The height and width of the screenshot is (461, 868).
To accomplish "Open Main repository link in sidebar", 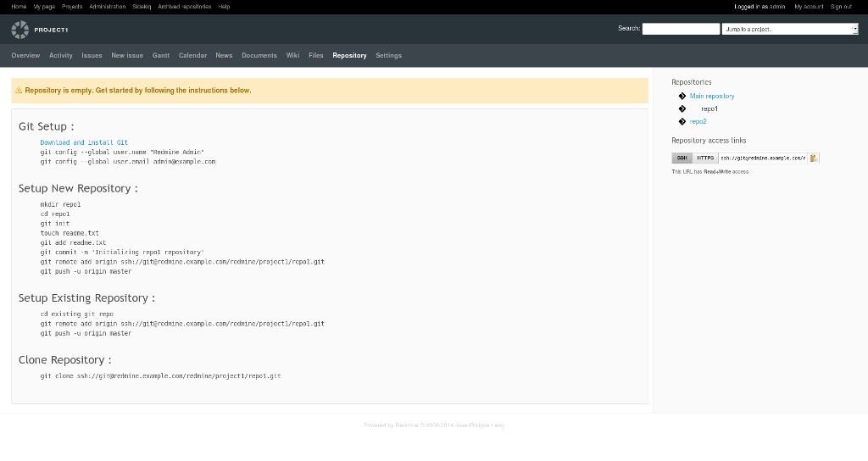I will (x=712, y=97).
